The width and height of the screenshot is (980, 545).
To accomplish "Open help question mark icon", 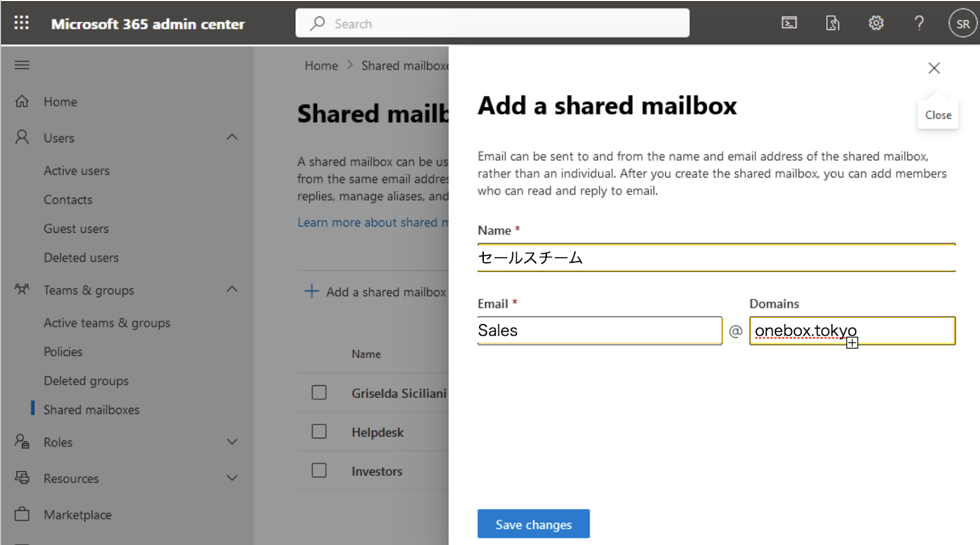I will (919, 23).
